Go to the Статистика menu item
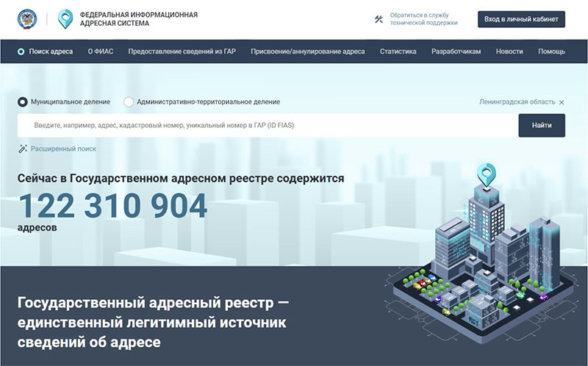The image size is (588, 366). pos(398,51)
